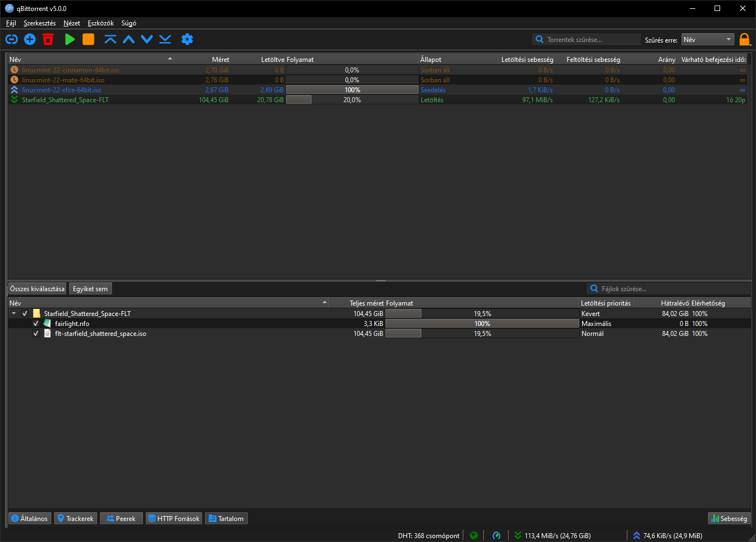Click the Starfield_Shattered_Space-FLT folder icon

coord(36,313)
